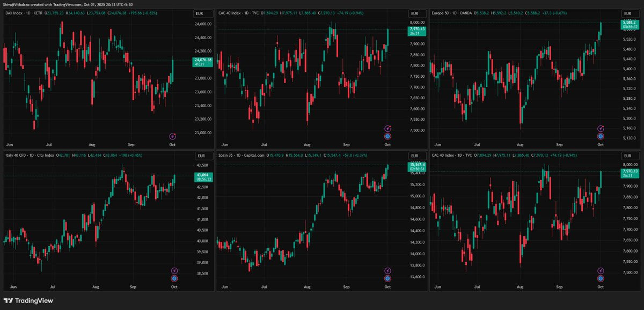Click the Sep label on the Europe 50 time axis
The height and width of the screenshot is (310, 644).
pos(559,145)
